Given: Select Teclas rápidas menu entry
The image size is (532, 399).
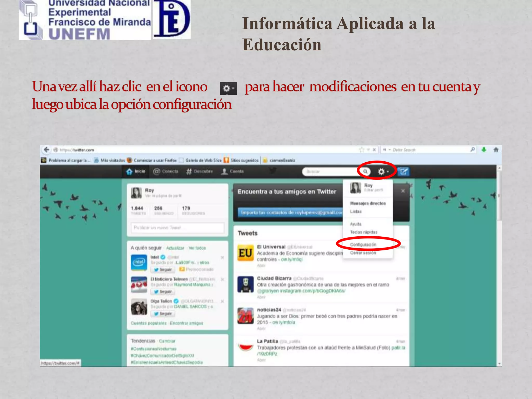Looking at the screenshot, I should [x=364, y=232].
